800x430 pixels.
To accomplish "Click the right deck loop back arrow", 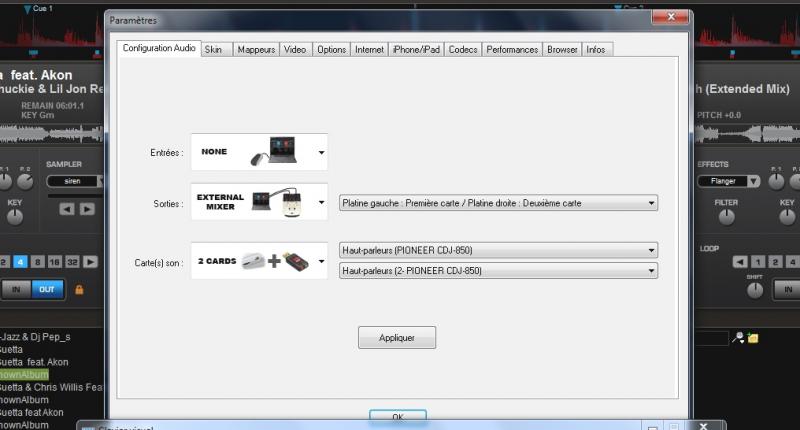I will coord(740,262).
